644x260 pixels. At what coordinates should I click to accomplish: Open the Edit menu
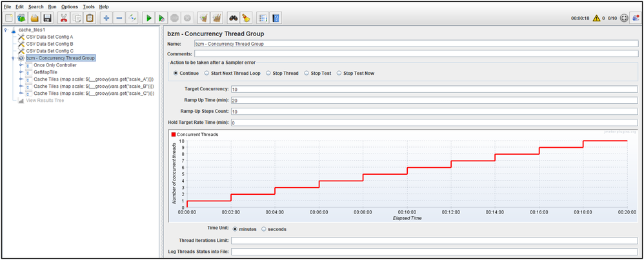(20, 7)
